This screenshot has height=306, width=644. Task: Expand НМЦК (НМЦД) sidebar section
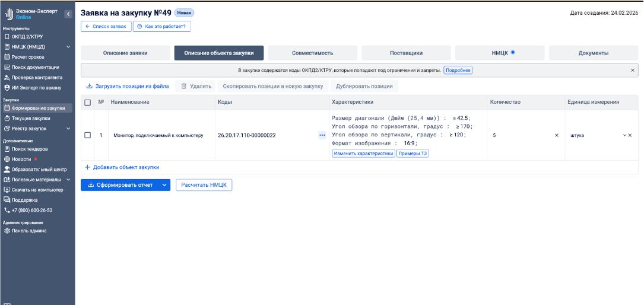click(x=68, y=46)
